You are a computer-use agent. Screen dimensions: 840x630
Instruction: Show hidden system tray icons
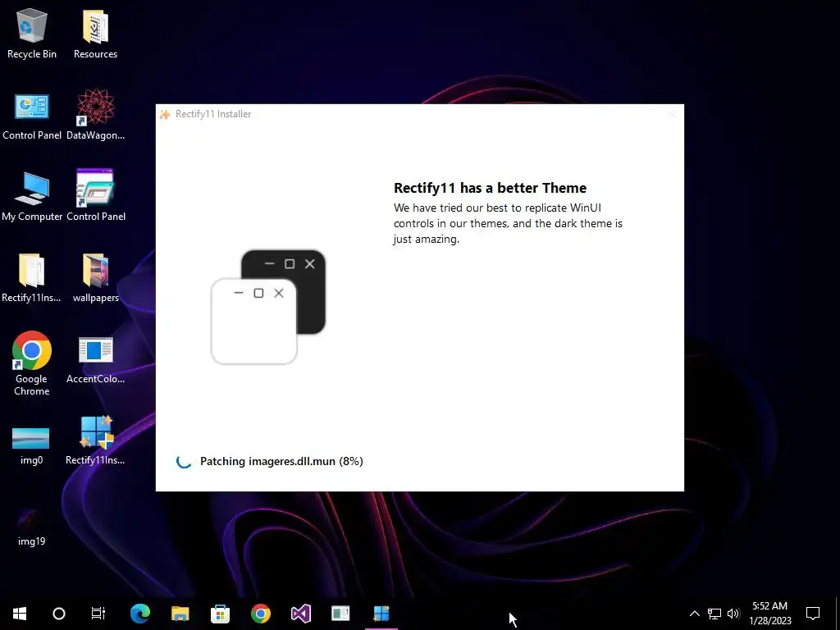[x=694, y=614]
